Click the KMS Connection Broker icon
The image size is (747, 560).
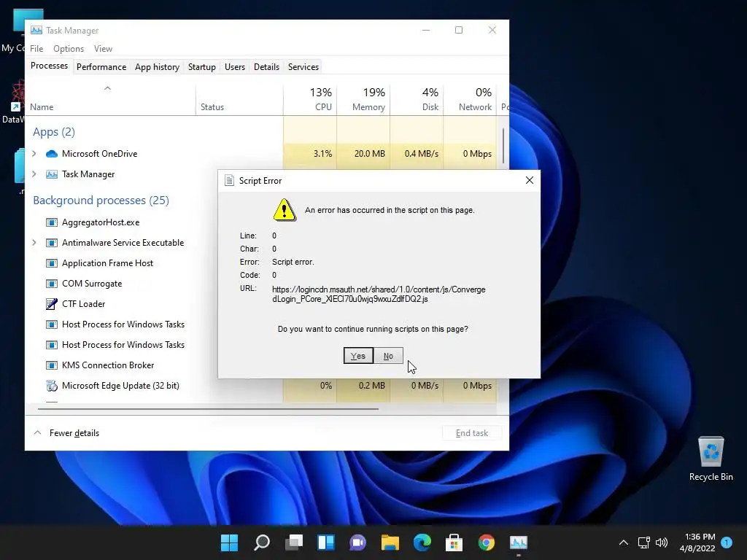pyautogui.click(x=52, y=365)
